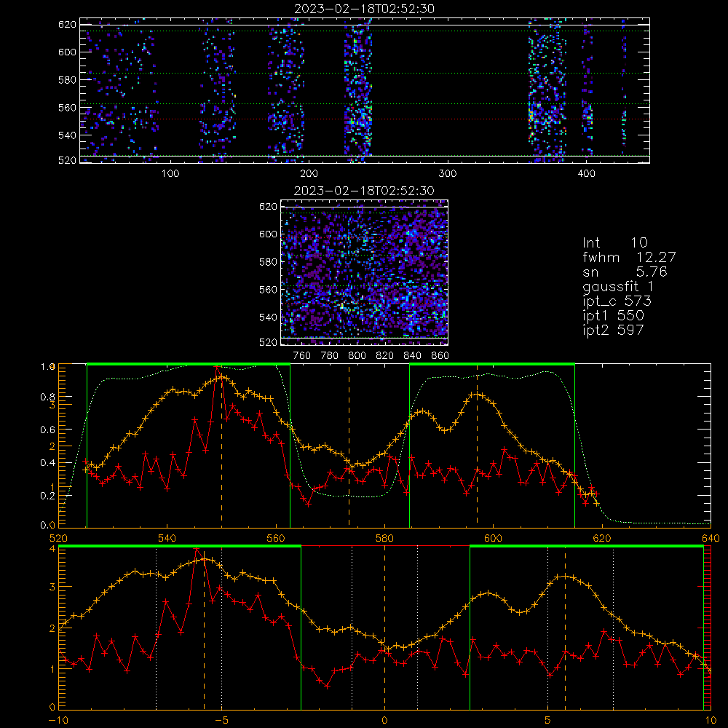
Task: Click the "620" y-axis label of the wide top panel
Action: [x=67, y=25]
